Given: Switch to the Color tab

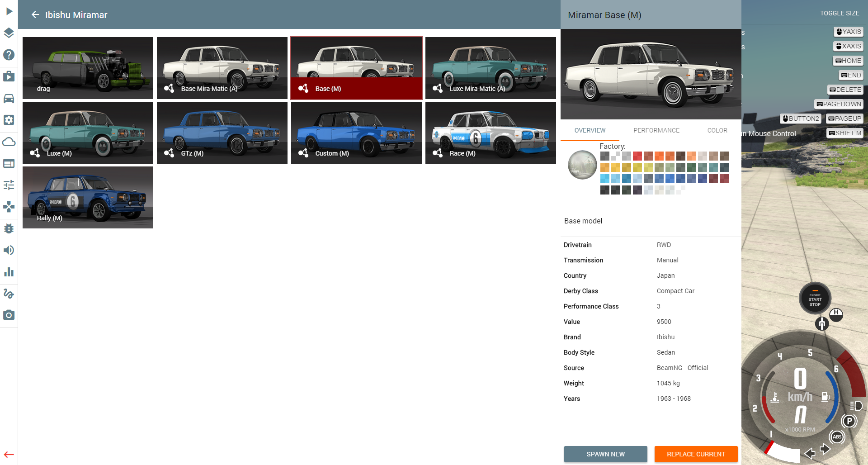Looking at the screenshot, I should (x=717, y=130).
